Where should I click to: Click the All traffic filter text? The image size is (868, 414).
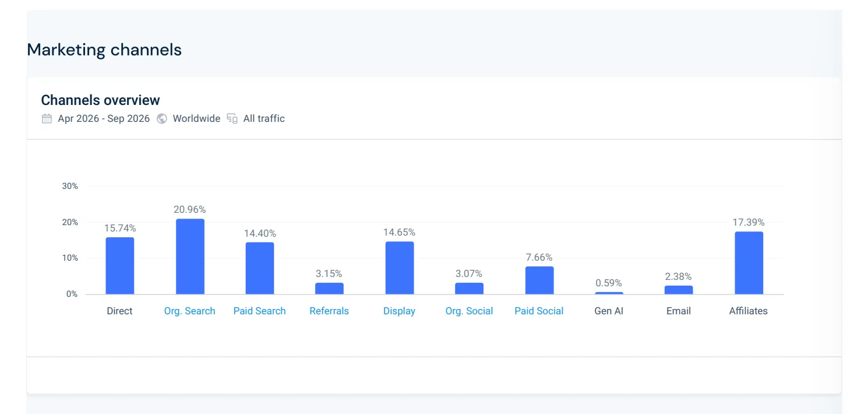point(264,118)
